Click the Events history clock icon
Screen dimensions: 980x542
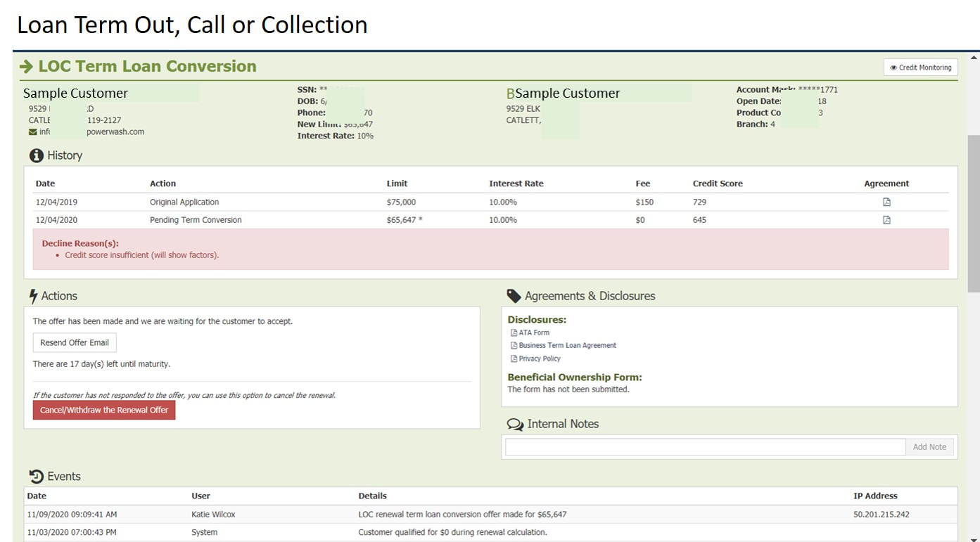(37, 477)
